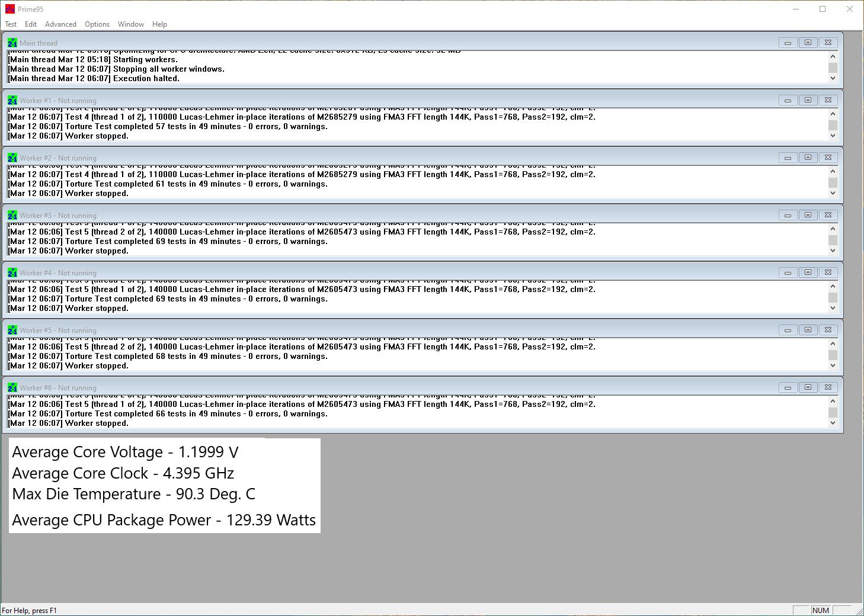Click 'completed 61 tests in 49 minutes' line
Screen dimensions: 864x616
pos(168,184)
